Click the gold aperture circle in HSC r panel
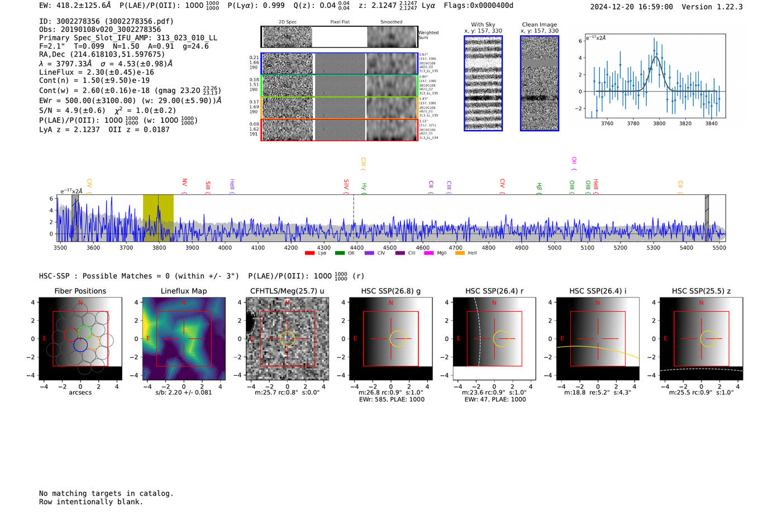This screenshot has width=782, height=532. coord(502,339)
